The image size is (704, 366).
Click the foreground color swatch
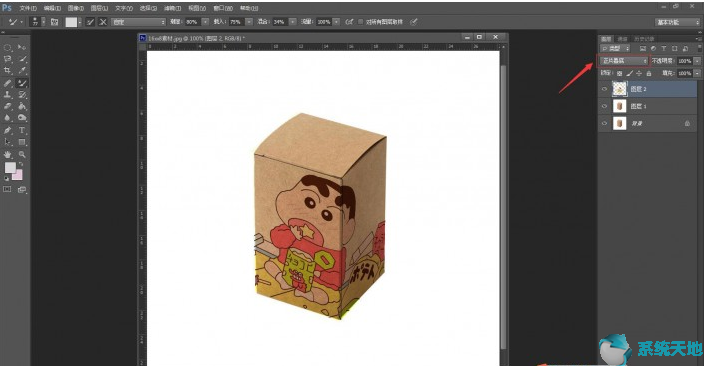pos(10,168)
